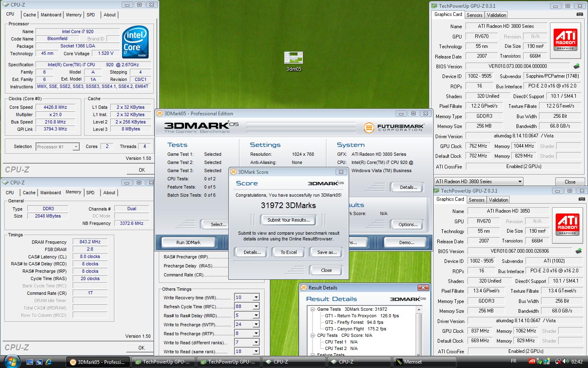Viewport: 588px width, 368px height.
Task: Click Run 3DMark button
Action: [x=188, y=242]
